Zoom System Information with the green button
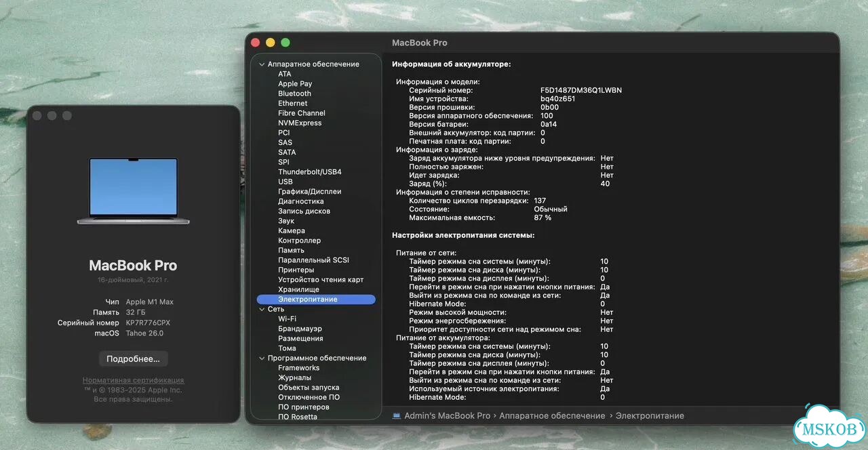868x450 pixels. (285, 43)
